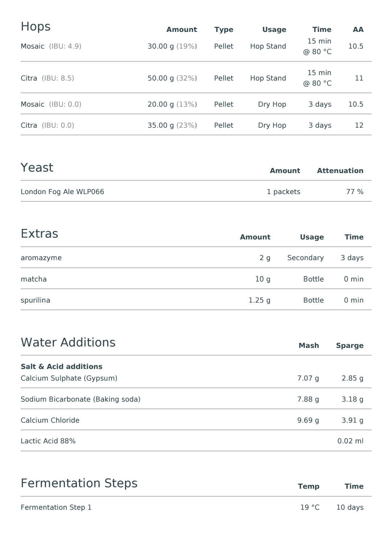Click the Yeast section heading
Image resolution: width=392 pixels, height=554 pixels.
point(37,168)
